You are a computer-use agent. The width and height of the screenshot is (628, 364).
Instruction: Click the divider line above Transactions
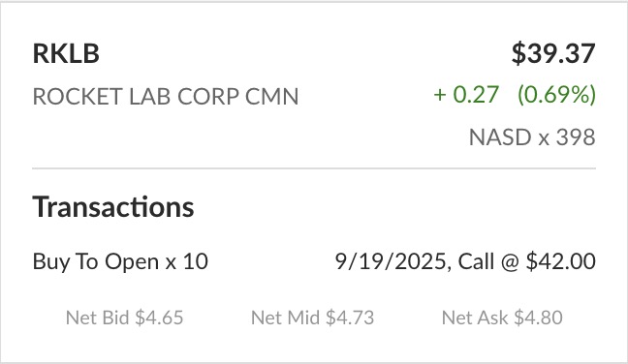pyautogui.click(x=314, y=168)
